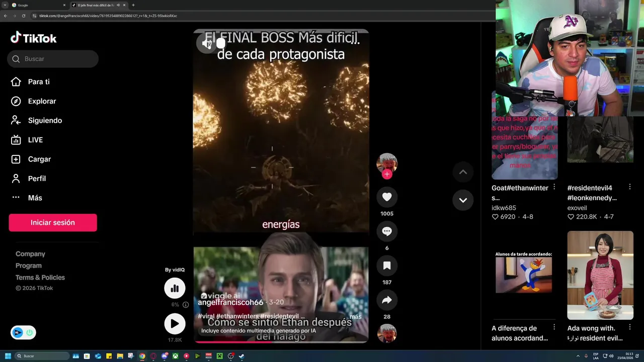Screen dimensions: 644x362
Task: Seek on the red video progress bar
Action: click(281, 342)
